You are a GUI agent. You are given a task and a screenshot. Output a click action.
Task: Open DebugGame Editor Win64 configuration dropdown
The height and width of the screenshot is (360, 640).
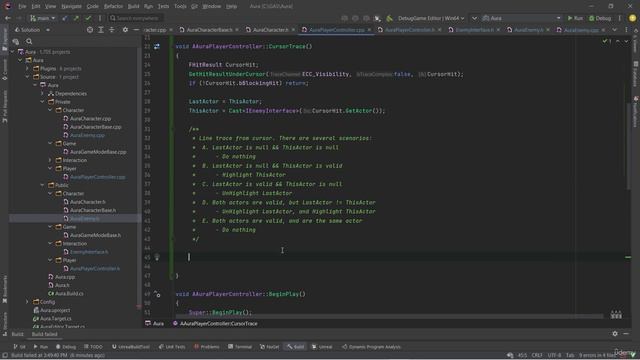click(x=431, y=18)
